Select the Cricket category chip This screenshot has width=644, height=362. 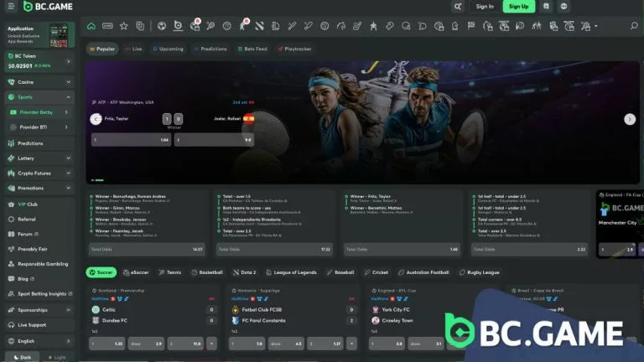tap(377, 272)
